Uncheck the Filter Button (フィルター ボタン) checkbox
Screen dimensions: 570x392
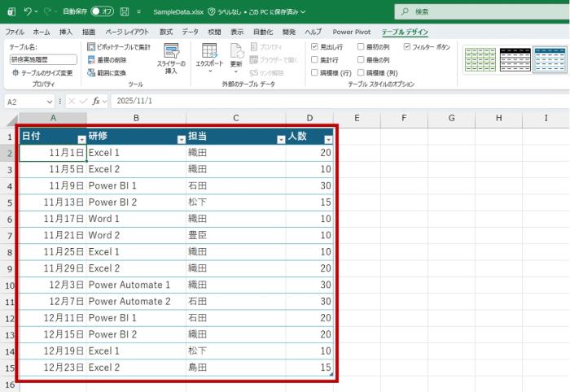tap(407, 47)
